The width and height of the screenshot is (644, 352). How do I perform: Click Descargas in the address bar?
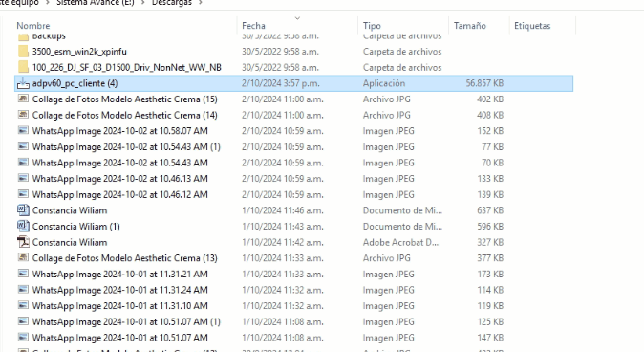point(172,3)
